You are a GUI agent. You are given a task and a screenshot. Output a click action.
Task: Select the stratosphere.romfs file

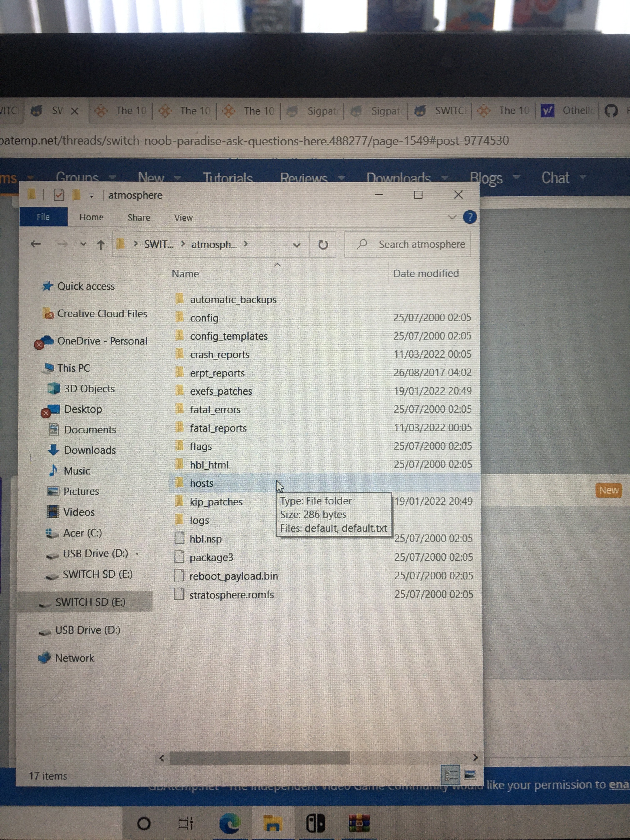(231, 595)
